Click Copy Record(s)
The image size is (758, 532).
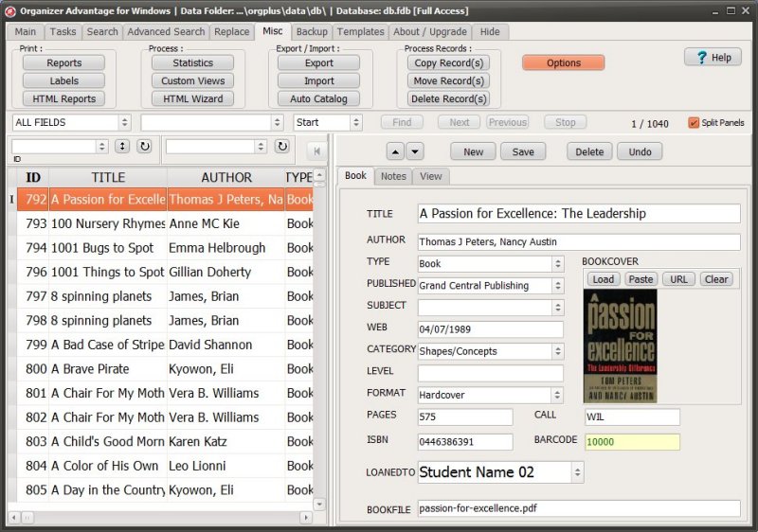click(448, 63)
